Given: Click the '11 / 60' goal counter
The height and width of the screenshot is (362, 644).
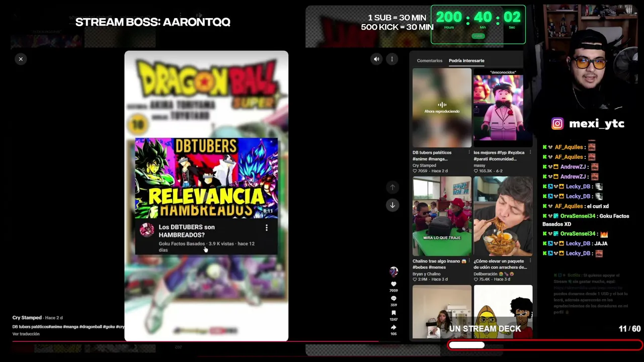Looking at the screenshot, I should (629, 329).
